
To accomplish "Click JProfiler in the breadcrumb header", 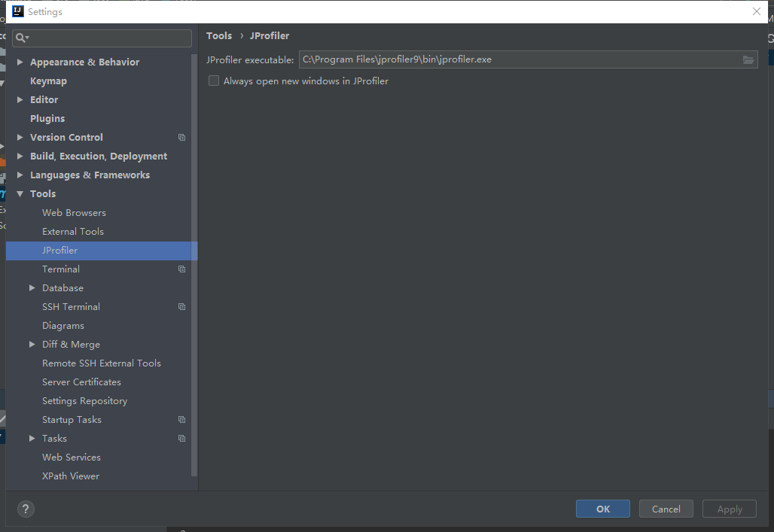I will pyautogui.click(x=270, y=36).
